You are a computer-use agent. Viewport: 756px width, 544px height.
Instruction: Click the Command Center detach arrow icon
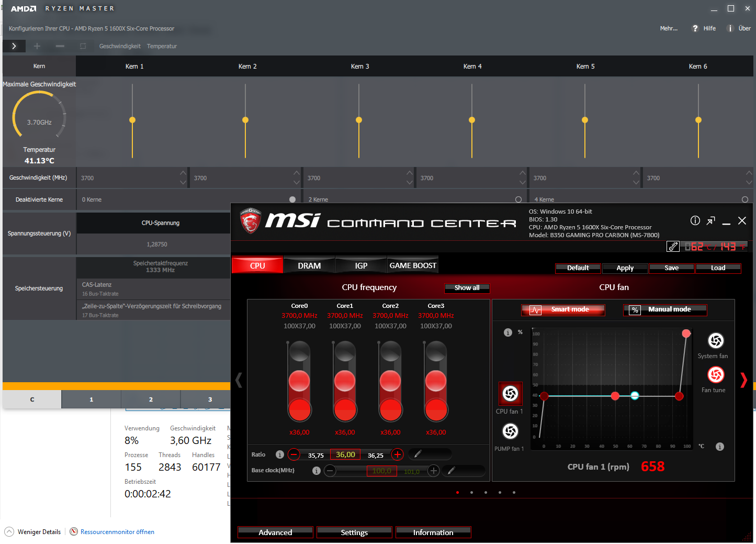click(710, 221)
